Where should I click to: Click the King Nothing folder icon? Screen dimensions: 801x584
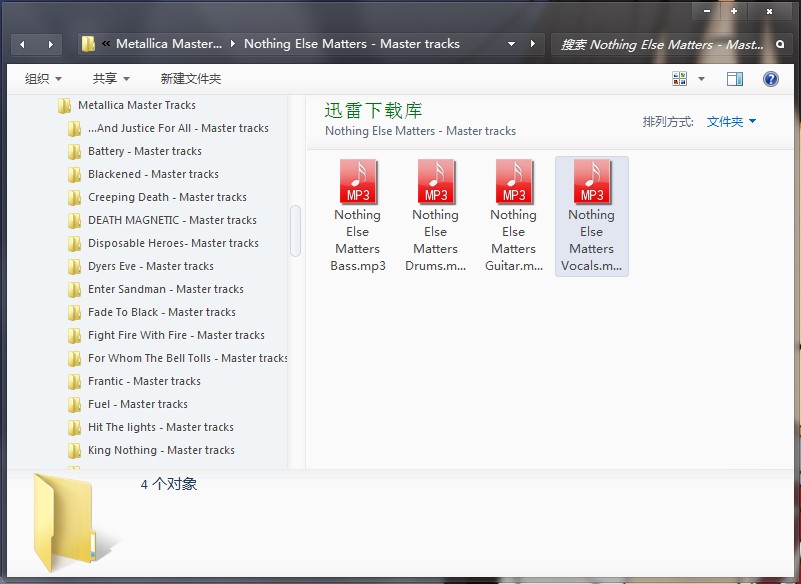(75, 450)
